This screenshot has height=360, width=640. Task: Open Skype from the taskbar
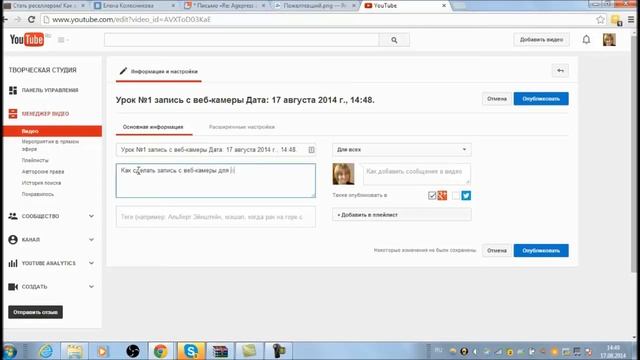[x=191, y=351]
